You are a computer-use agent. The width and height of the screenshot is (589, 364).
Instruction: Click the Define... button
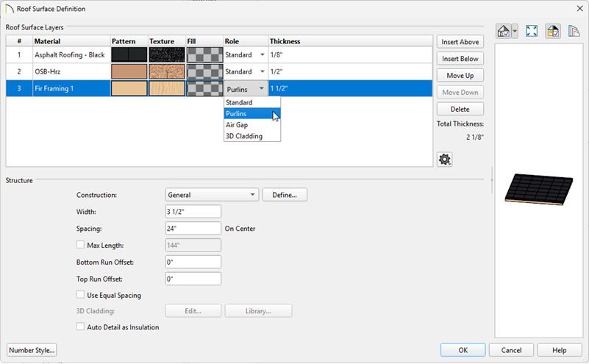[285, 195]
